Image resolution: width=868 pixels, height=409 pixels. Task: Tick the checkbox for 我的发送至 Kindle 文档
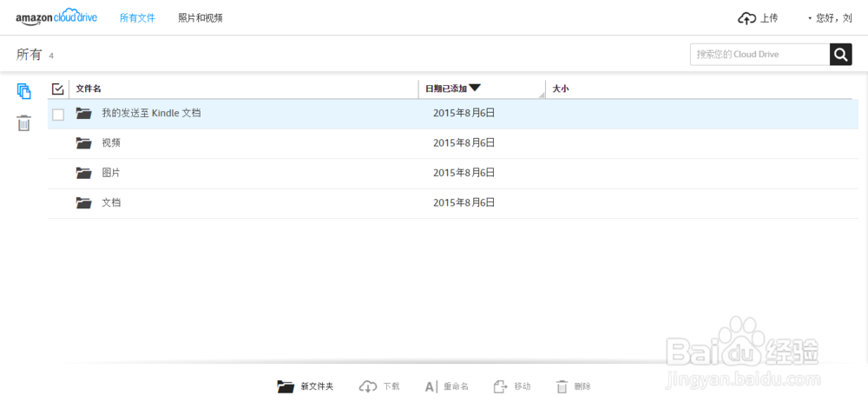coord(57,115)
